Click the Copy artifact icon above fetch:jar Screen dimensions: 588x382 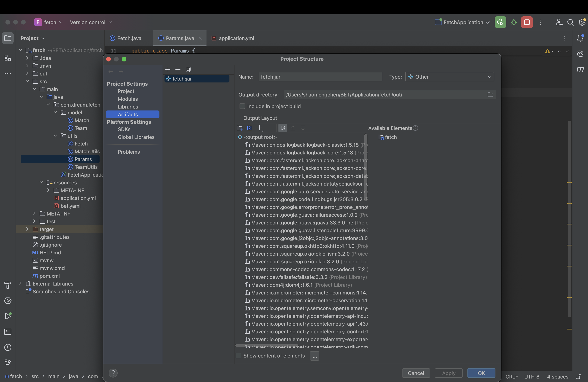click(188, 69)
